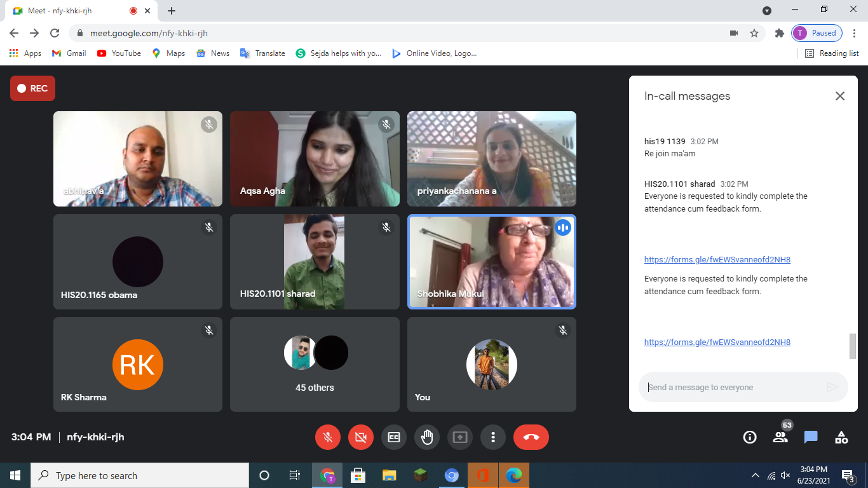Click the red Leave call button

tap(531, 437)
